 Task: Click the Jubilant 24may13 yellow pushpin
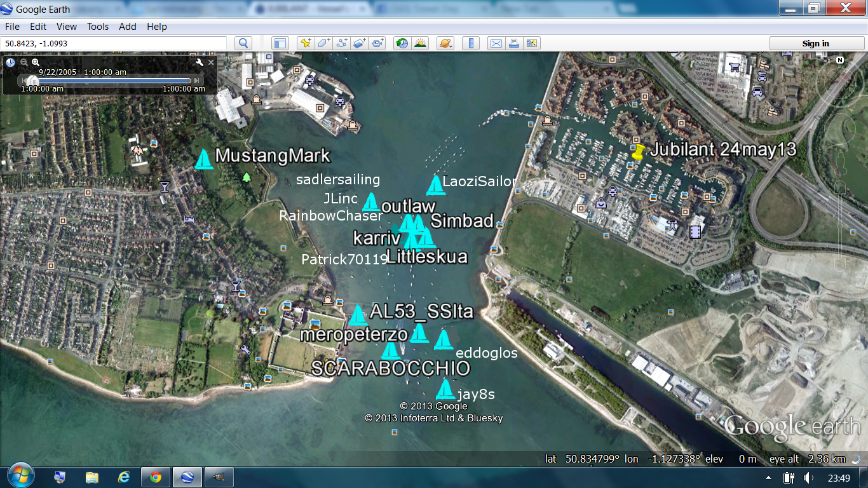click(x=638, y=152)
